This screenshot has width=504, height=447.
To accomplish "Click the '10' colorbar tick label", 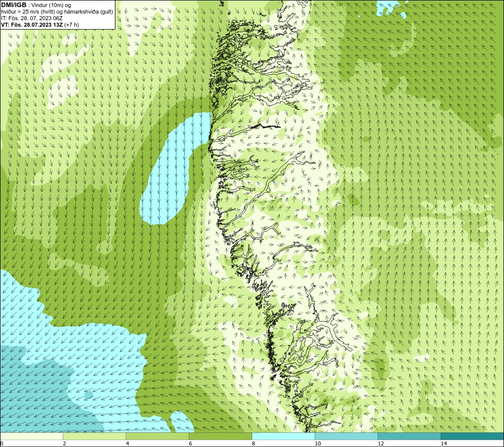I will coord(318,443).
